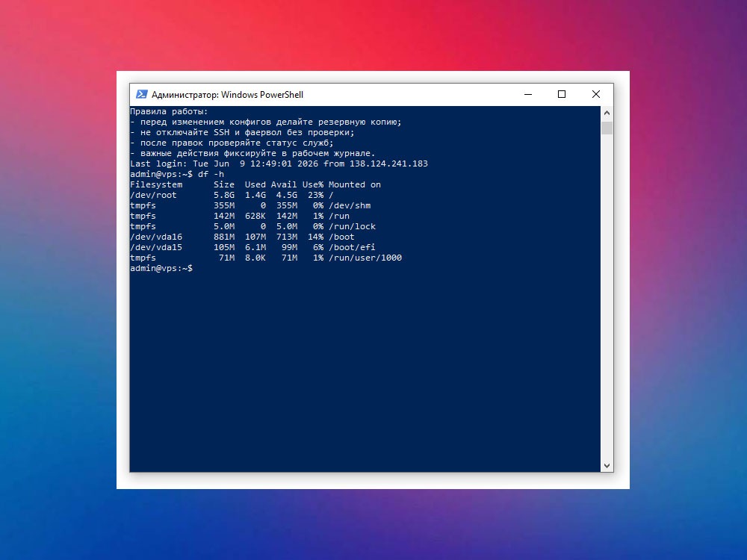The image size is (747, 560).
Task: Click the scrollbar down arrow
Action: (x=607, y=466)
